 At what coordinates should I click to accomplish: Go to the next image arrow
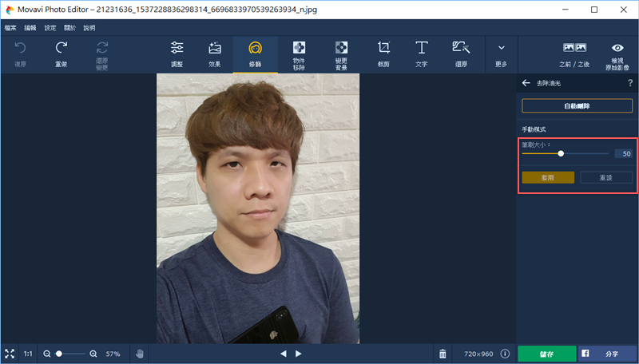tap(298, 354)
